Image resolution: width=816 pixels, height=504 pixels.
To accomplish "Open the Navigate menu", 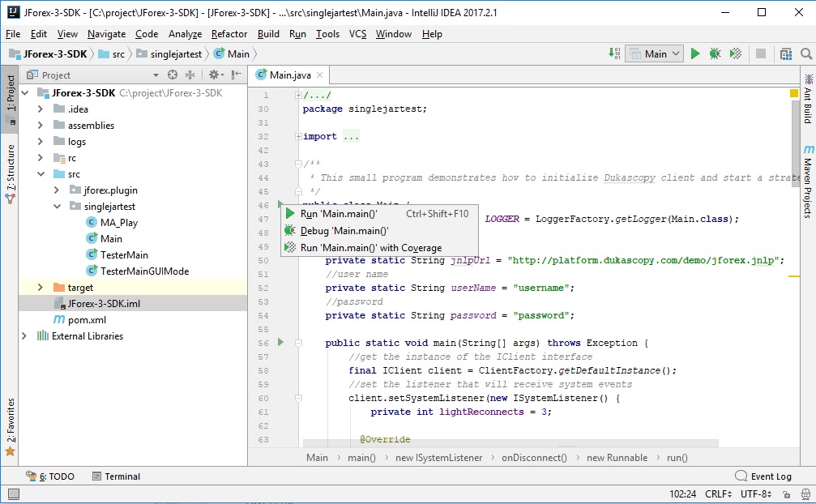I will click(107, 34).
